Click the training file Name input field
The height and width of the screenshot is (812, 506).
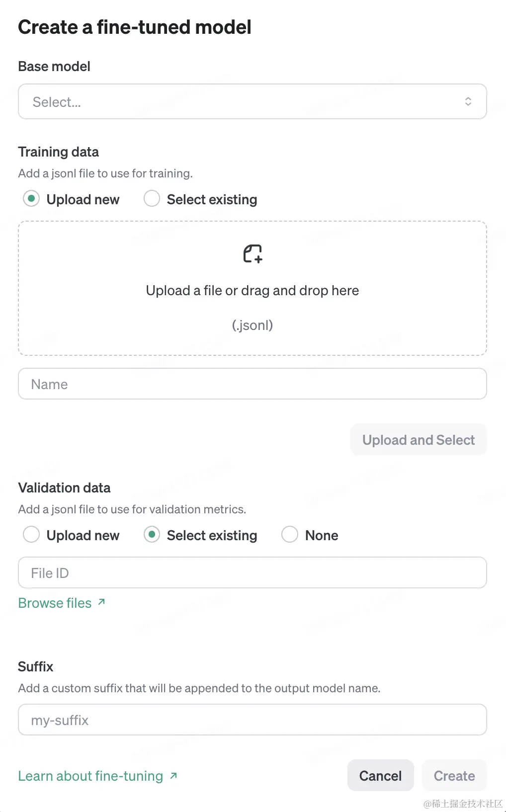pyautogui.click(x=252, y=384)
